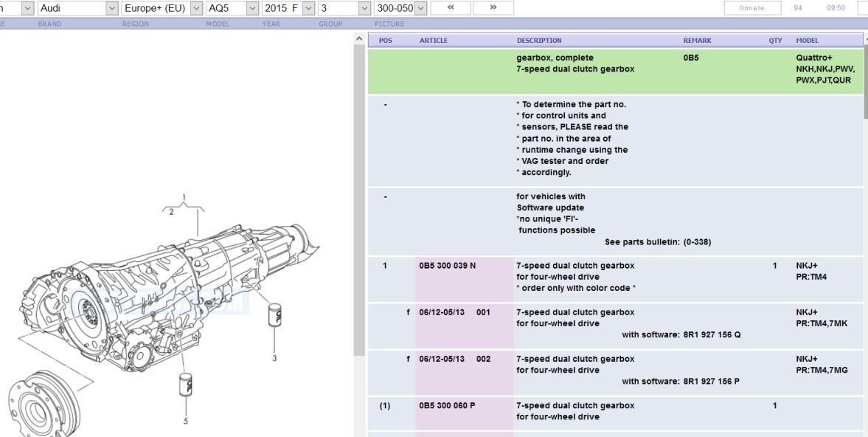Click article number 0B5 300 039 N

pyautogui.click(x=448, y=265)
